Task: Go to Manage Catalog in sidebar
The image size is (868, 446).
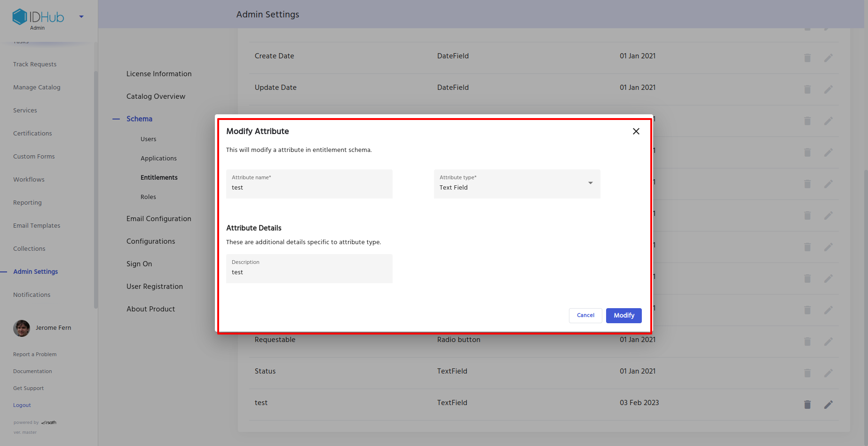Action: tap(37, 88)
